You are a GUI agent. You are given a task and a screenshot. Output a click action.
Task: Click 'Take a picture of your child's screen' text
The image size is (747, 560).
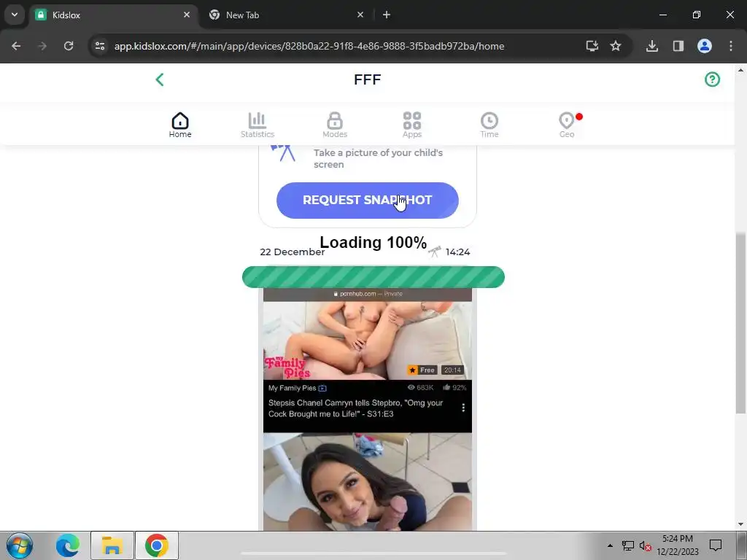379,158
